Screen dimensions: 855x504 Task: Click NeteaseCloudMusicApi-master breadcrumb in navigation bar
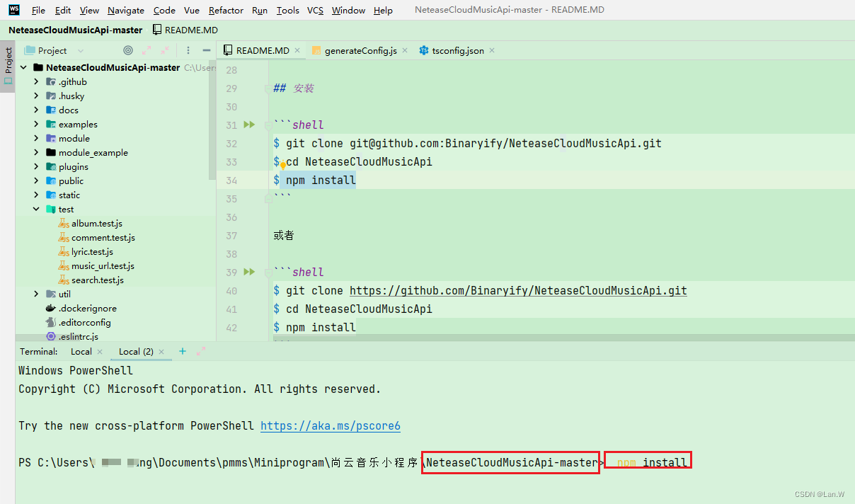(75, 30)
